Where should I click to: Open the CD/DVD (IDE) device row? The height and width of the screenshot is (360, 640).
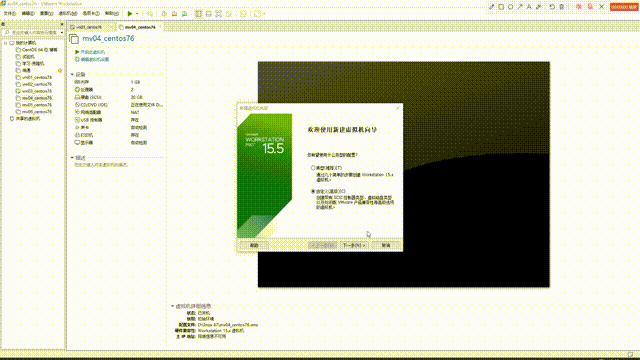(118, 105)
